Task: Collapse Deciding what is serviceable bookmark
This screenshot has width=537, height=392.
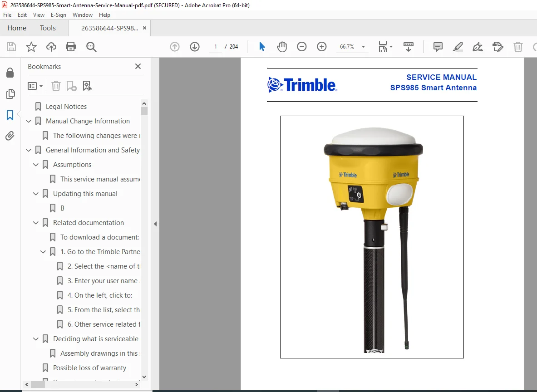Action: pyautogui.click(x=35, y=339)
